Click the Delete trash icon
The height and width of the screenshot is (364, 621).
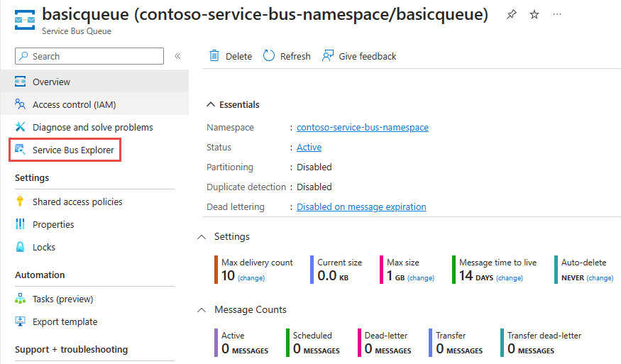pos(214,56)
